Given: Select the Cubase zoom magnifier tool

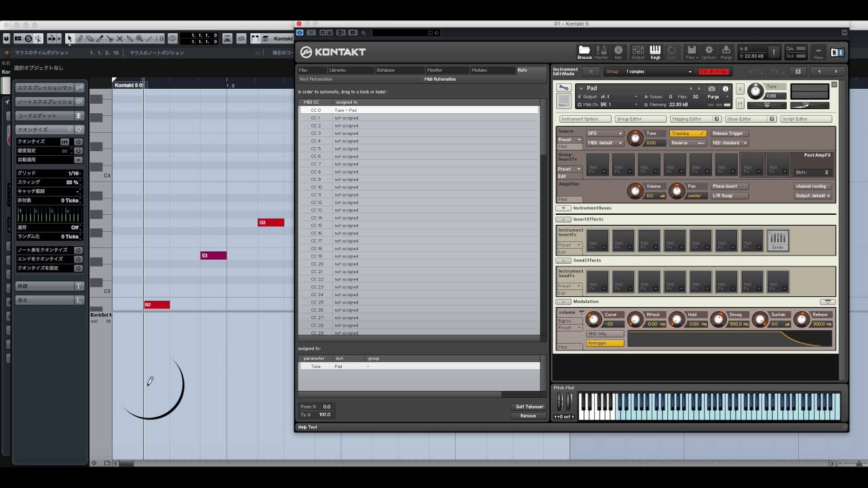Looking at the screenshot, I should (139, 39).
